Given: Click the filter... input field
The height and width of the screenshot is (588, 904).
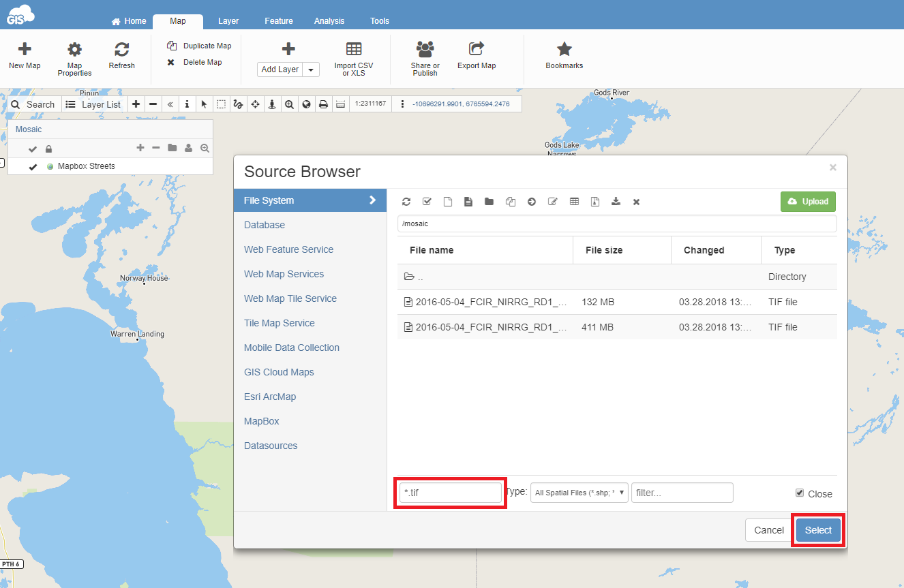Looking at the screenshot, I should (682, 493).
